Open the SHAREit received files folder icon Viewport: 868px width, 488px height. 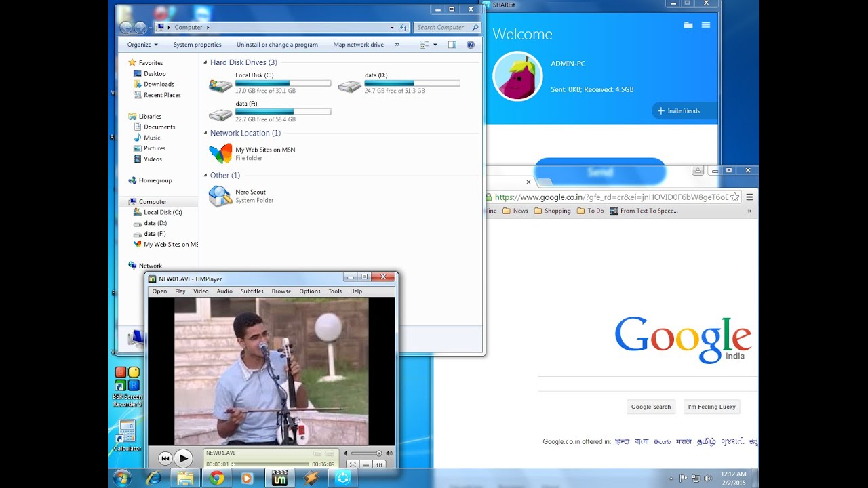point(688,25)
